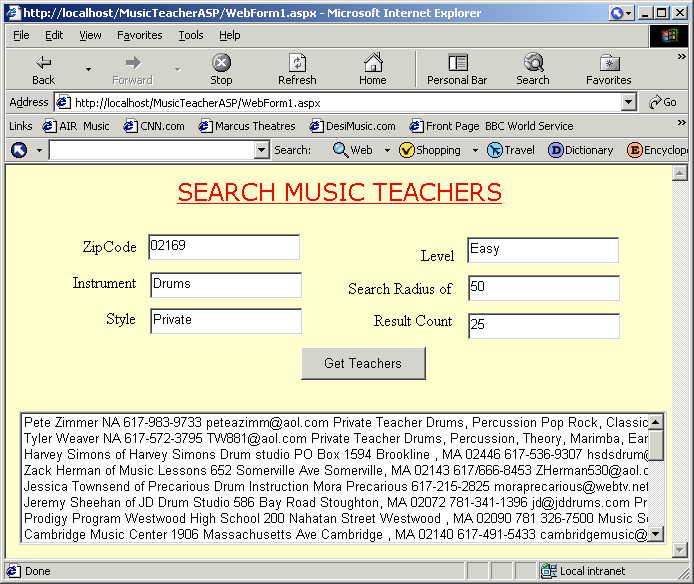Open the View menu
The image size is (694, 584).
[90, 35]
